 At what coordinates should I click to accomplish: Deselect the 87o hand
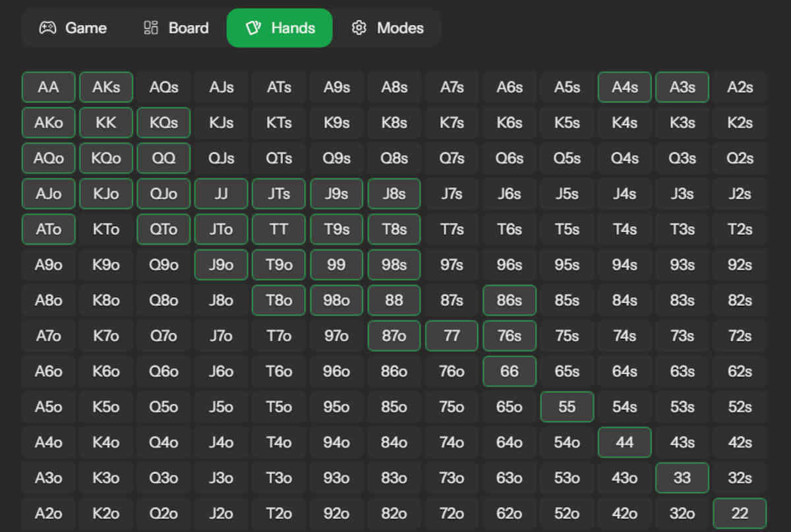pyautogui.click(x=394, y=336)
